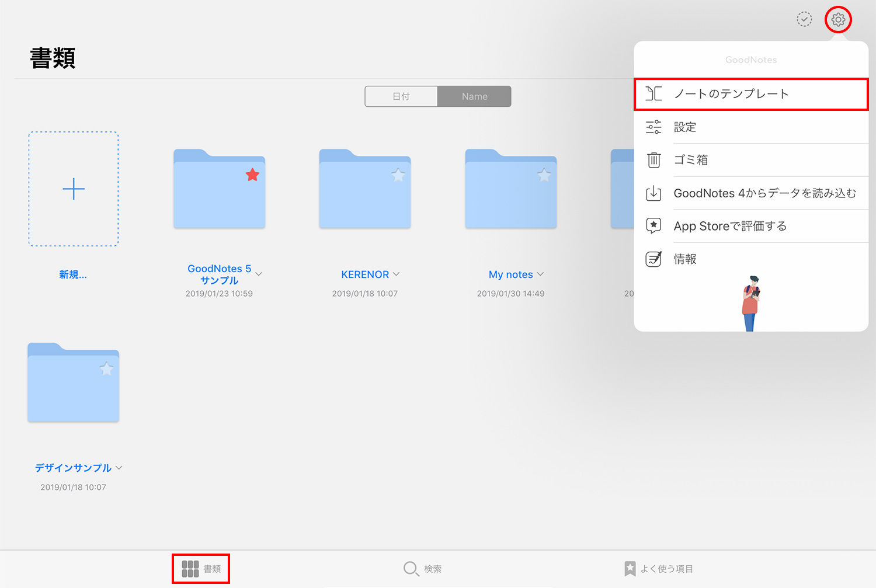The image size is (876, 588).
Task: Click the App Store star bubble icon
Action: coord(653,226)
